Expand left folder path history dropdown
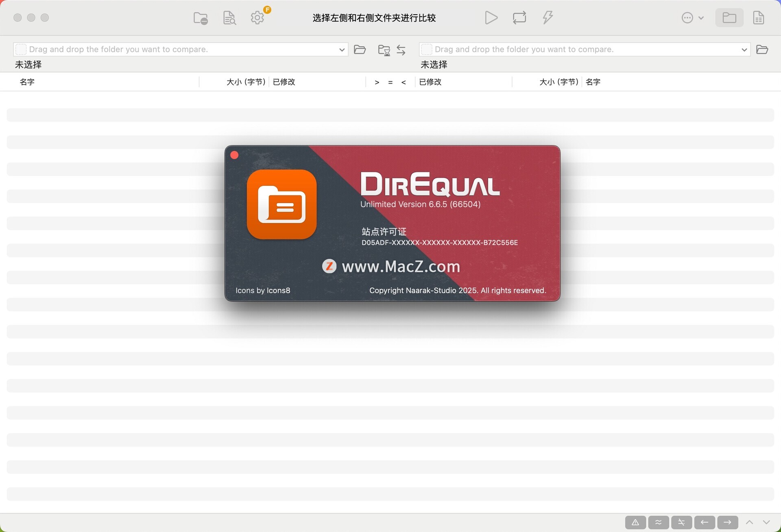The image size is (781, 532). (342, 50)
